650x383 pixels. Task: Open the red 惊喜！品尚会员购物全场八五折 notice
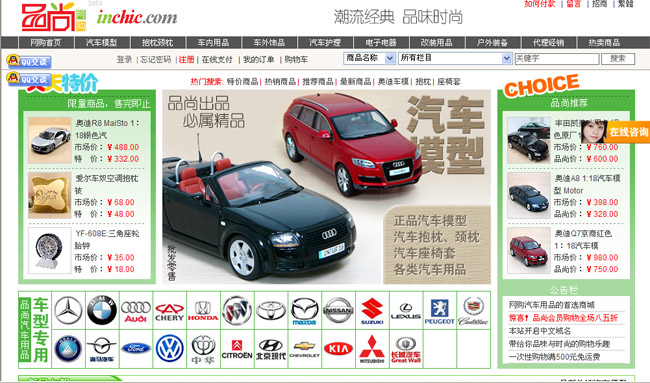point(563,318)
